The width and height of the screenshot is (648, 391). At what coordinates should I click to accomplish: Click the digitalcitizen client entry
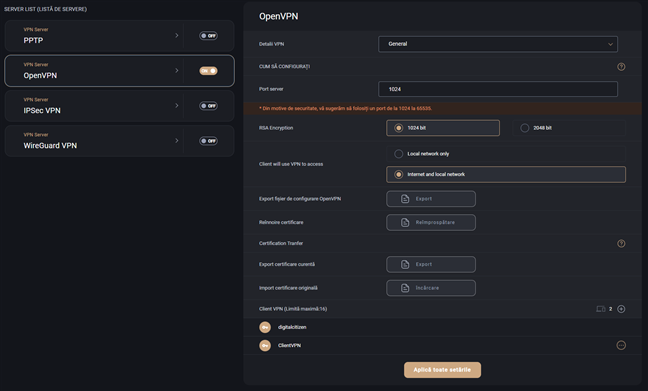442,327
